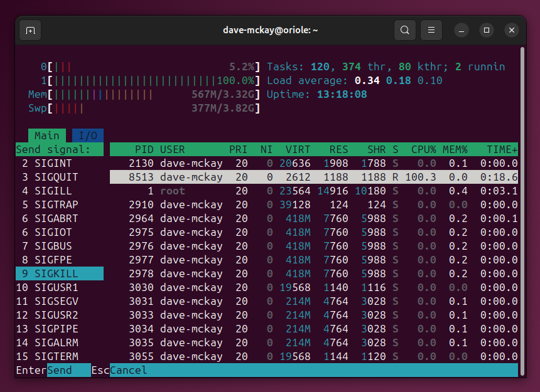Select process row with PID 3031
This screenshot has width=540, height=392.
314,301
